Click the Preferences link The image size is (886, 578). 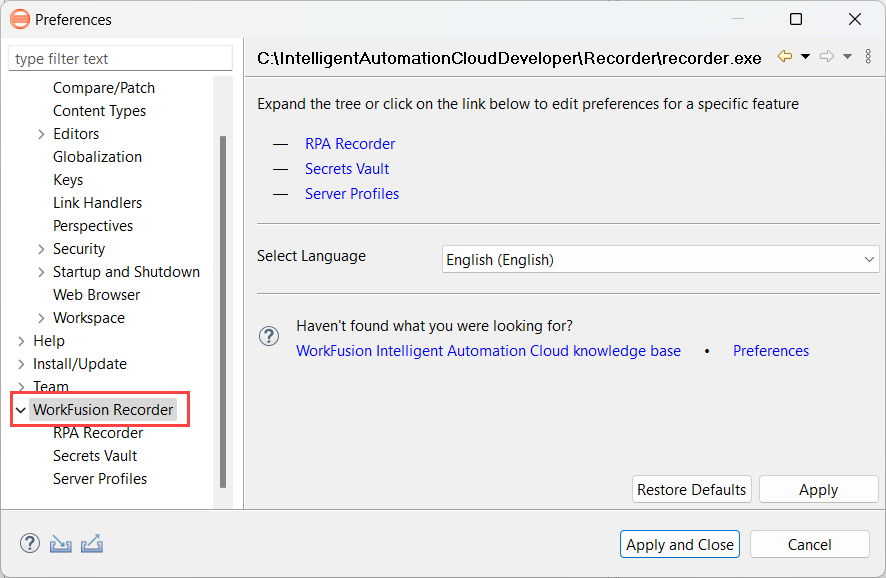click(771, 351)
